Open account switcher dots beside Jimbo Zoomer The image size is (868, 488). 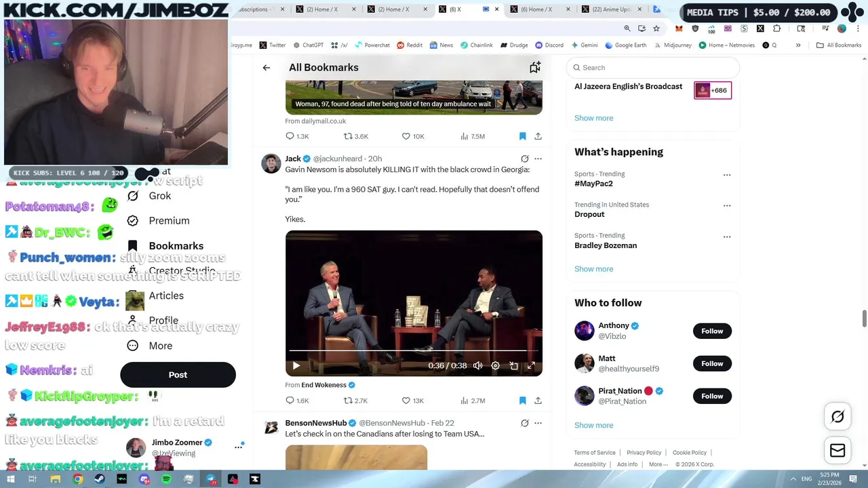[x=238, y=447]
